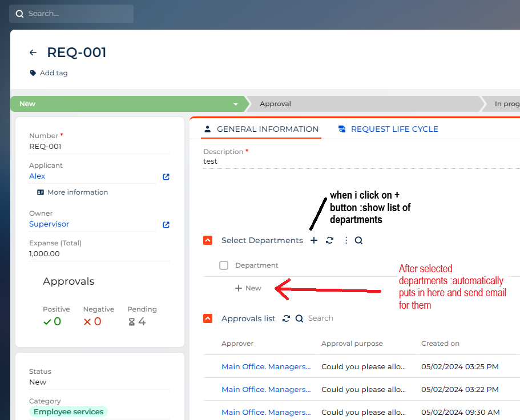The image size is (520, 420).
Task: Refresh the Select Departments list
Action: point(330,240)
